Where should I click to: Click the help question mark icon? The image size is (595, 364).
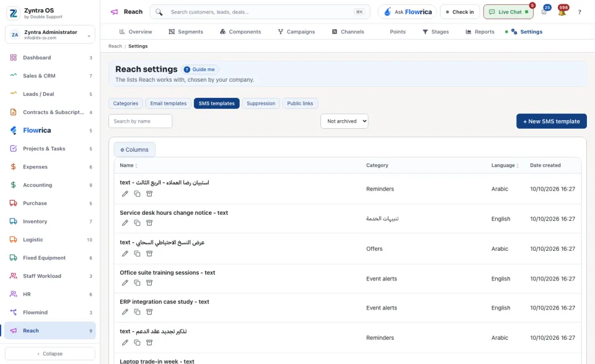(580, 12)
